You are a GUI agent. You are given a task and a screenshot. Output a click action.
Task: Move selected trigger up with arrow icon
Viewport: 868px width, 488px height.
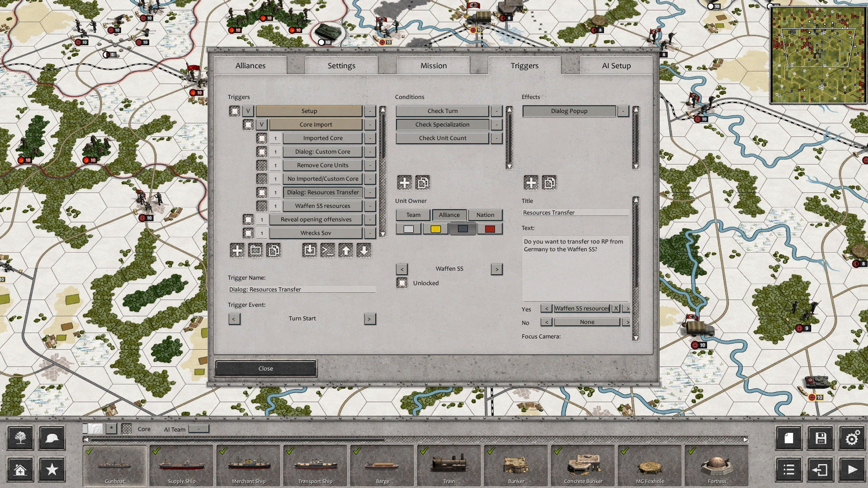pos(346,250)
